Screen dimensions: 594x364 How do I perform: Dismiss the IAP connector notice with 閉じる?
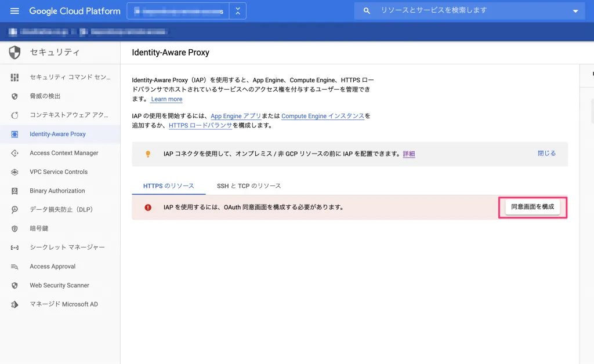[x=546, y=154]
